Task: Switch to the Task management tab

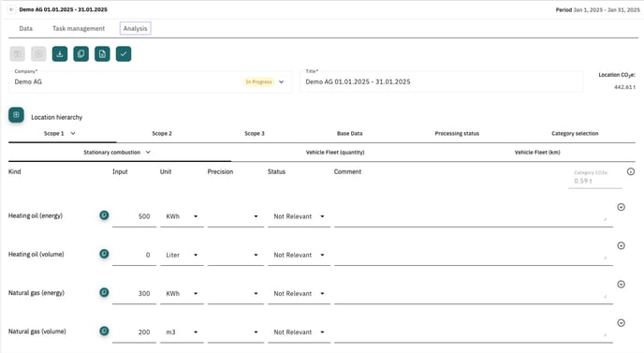Action: click(x=79, y=28)
